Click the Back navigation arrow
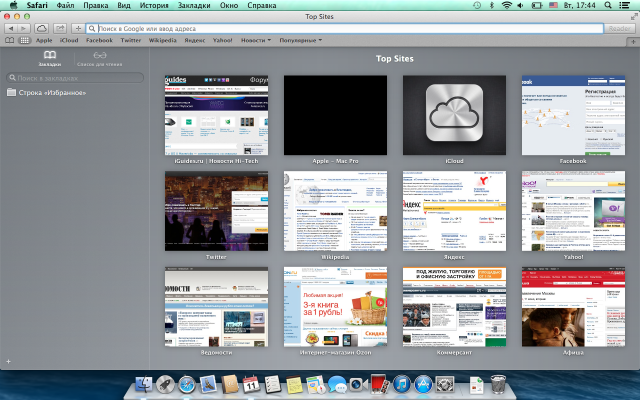 [x=10, y=28]
